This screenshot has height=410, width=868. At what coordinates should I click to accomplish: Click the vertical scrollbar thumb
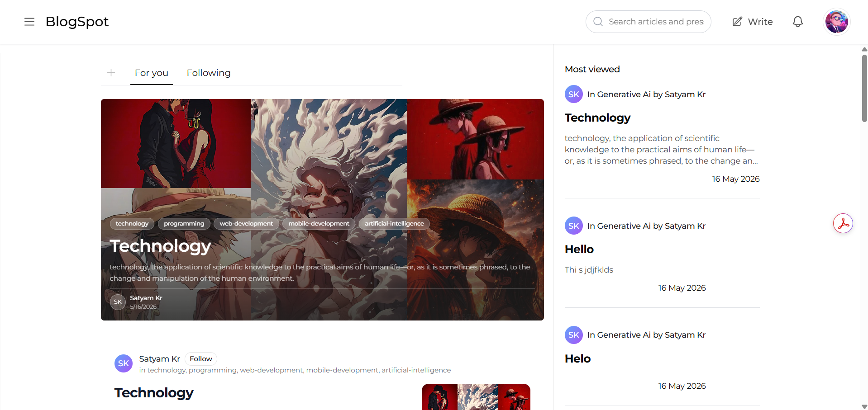(864, 88)
